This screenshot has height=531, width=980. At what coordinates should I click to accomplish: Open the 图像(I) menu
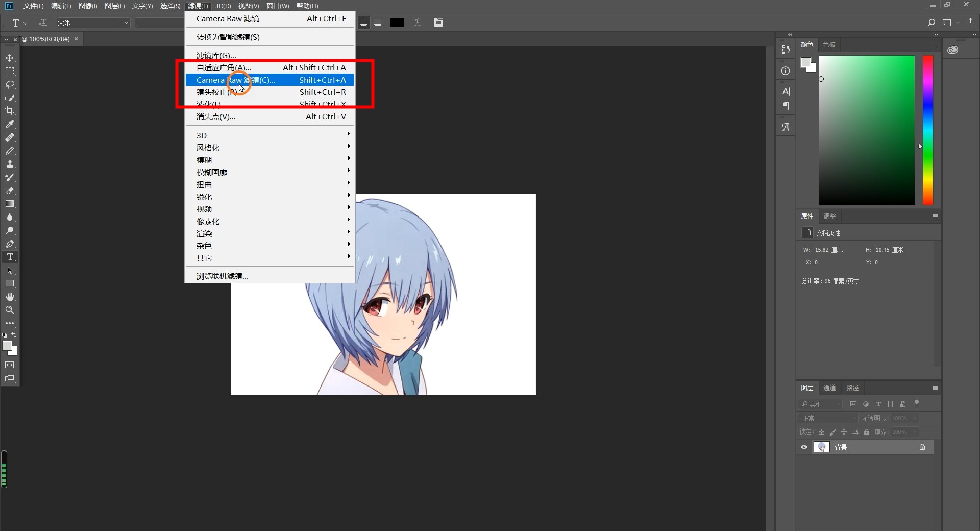[88, 6]
